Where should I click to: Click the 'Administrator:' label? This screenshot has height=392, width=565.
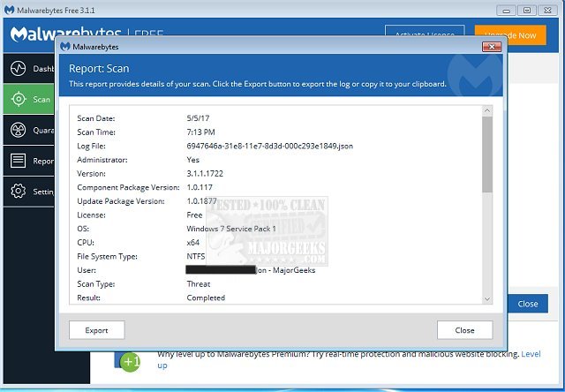pyautogui.click(x=102, y=160)
